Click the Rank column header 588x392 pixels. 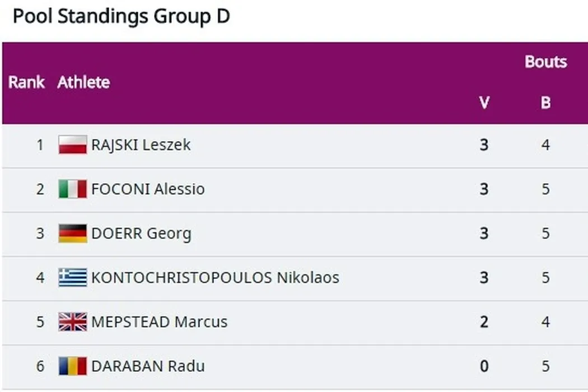(x=26, y=82)
